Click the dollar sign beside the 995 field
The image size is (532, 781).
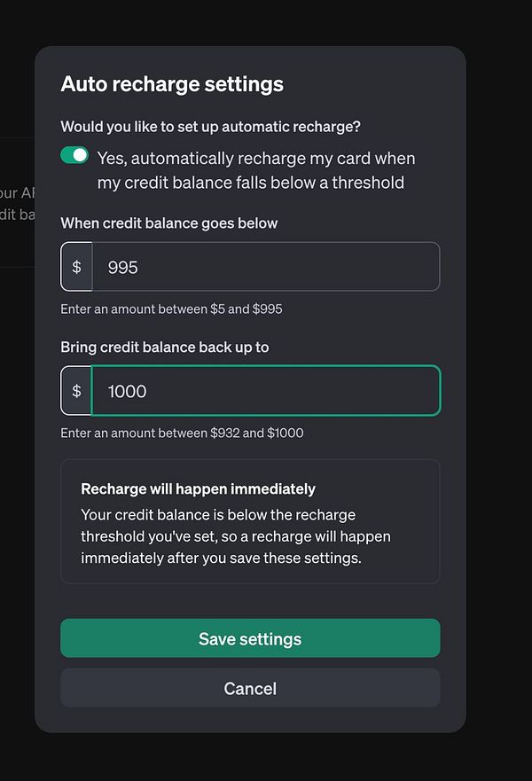(x=77, y=267)
